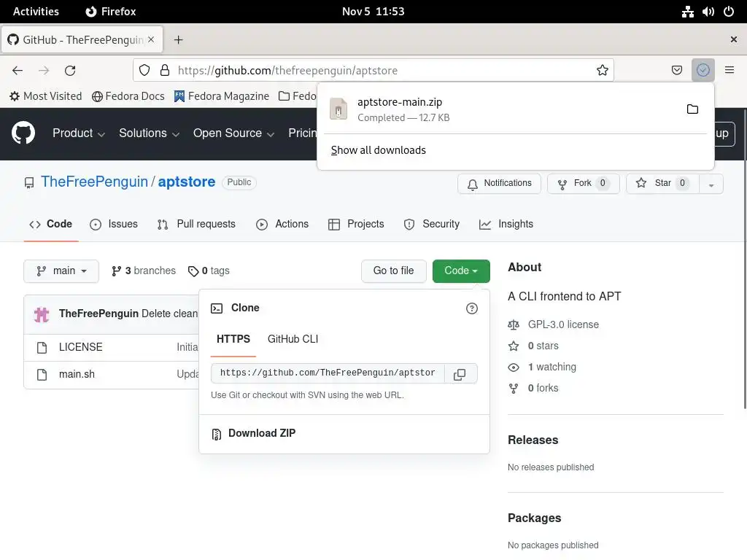The height and width of the screenshot is (560, 747).
Task: Copy the clone URL with the copy icon
Action: coord(460,374)
